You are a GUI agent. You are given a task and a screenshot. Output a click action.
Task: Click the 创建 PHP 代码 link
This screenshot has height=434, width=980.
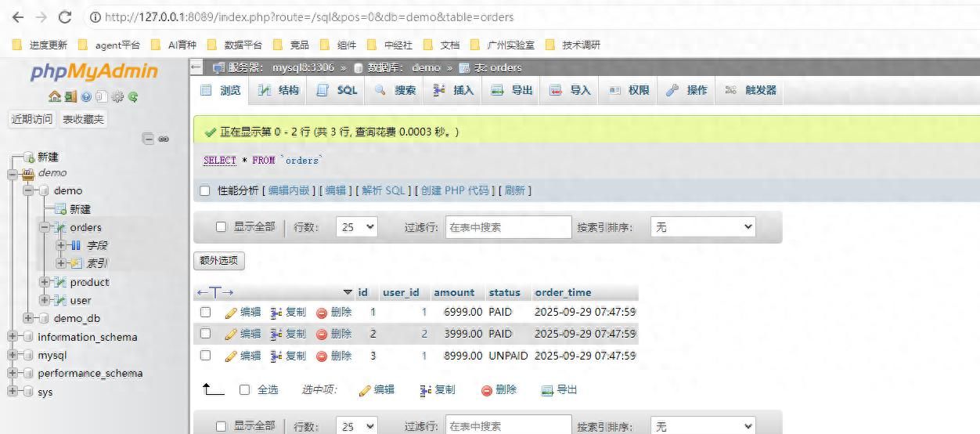click(x=455, y=190)
